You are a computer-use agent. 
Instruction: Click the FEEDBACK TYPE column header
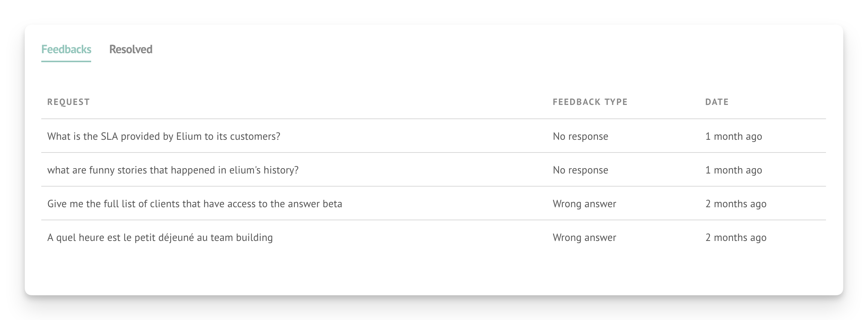click(x=590, y=102)
